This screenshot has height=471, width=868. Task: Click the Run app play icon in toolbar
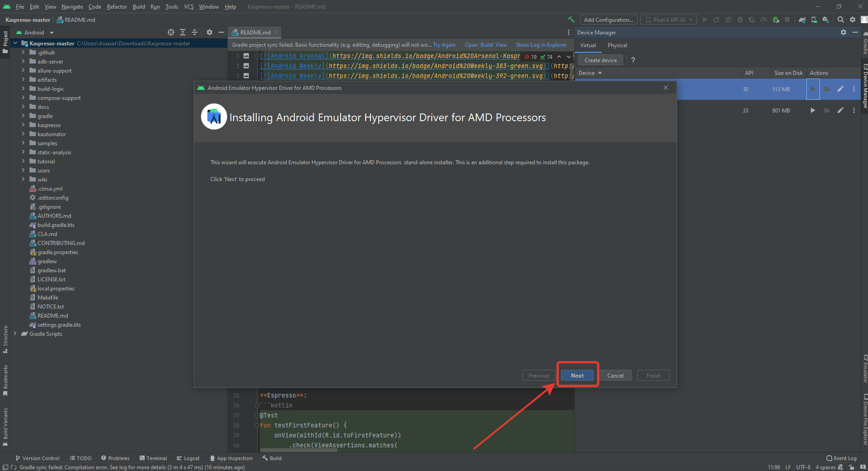point(705,20)
